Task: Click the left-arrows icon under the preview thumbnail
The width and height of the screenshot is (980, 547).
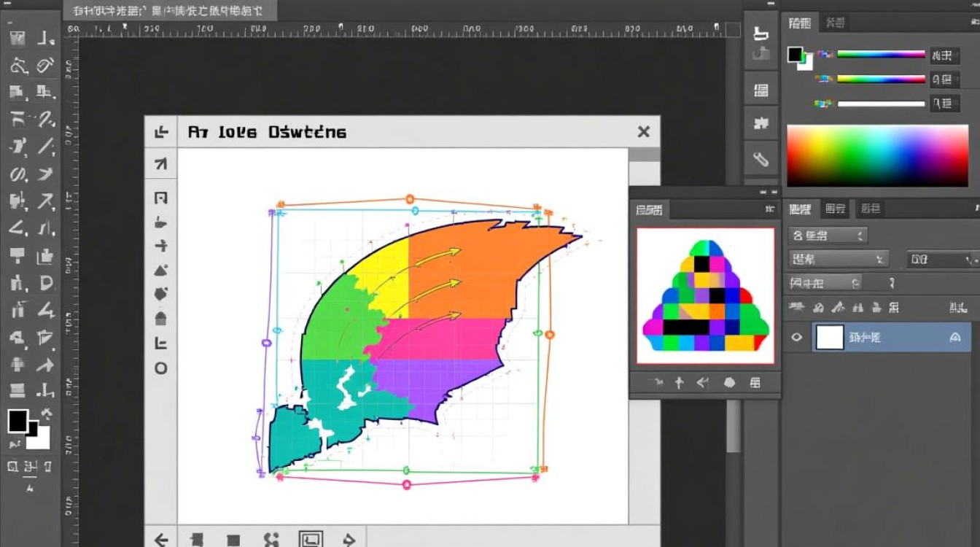Action: click(x=701, y=381)
